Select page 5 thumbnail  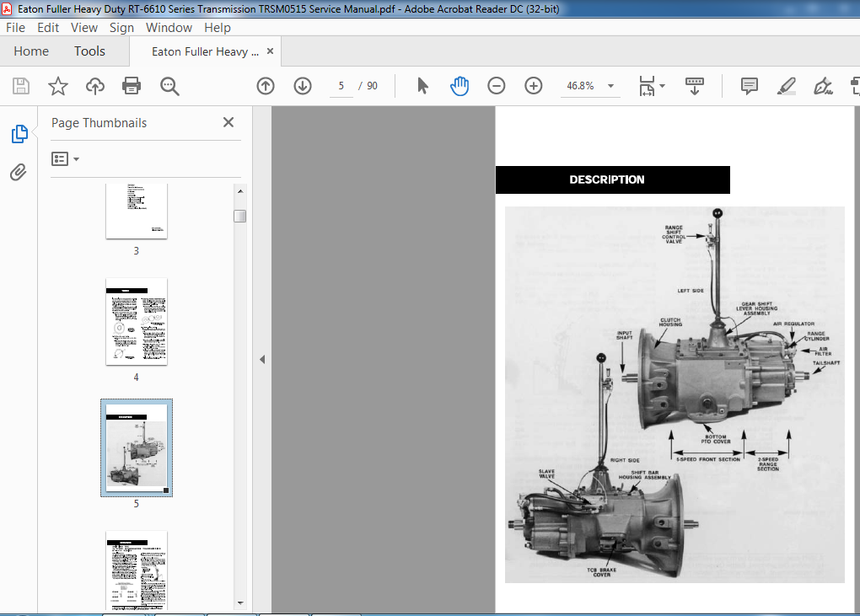click(137, 447)
